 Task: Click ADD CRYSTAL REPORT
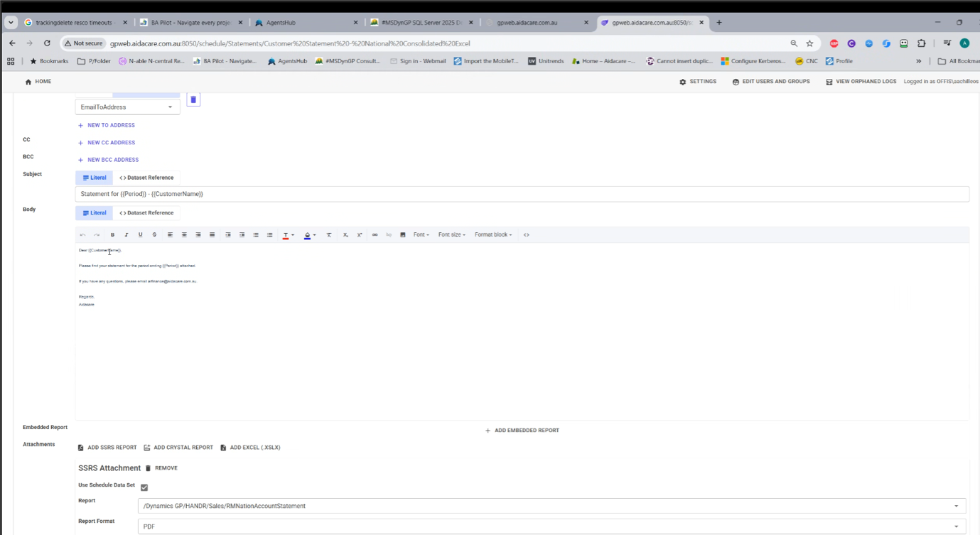(178, 448)
